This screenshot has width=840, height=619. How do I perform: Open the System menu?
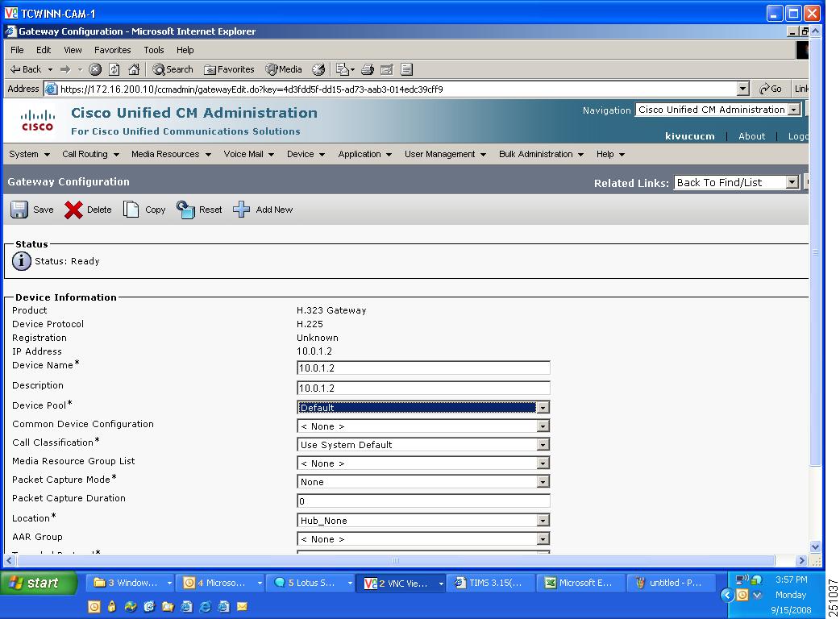point(30,154)
